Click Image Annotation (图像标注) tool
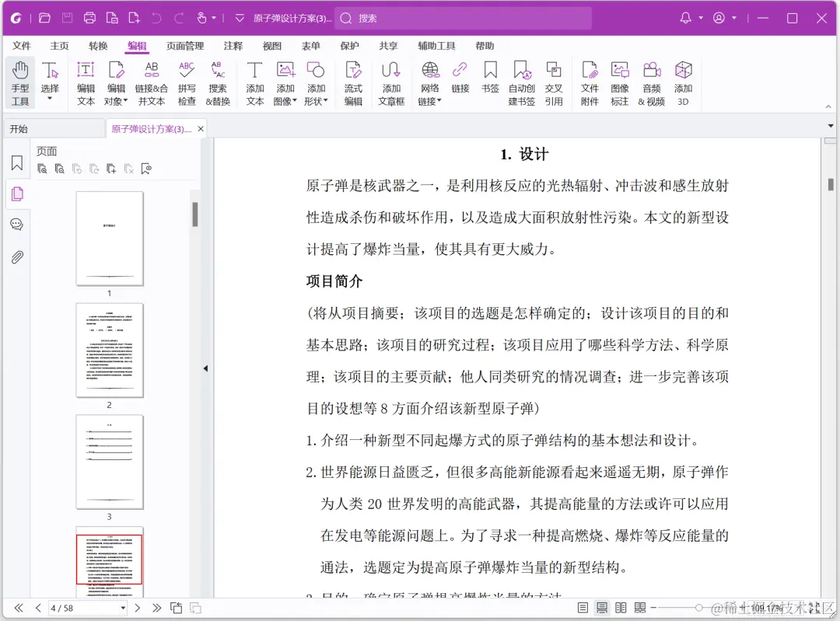 tap(620, 83)
